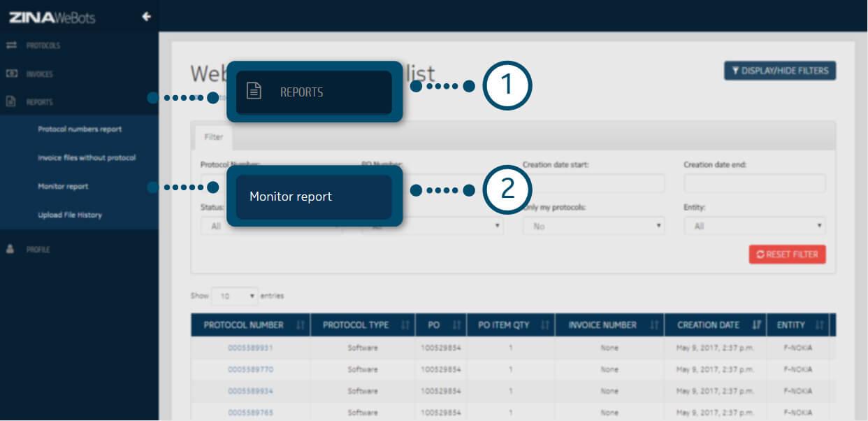868x421 pixels.
Task: Click the Profile person icon in the sidebar
Action: [11, 250]
